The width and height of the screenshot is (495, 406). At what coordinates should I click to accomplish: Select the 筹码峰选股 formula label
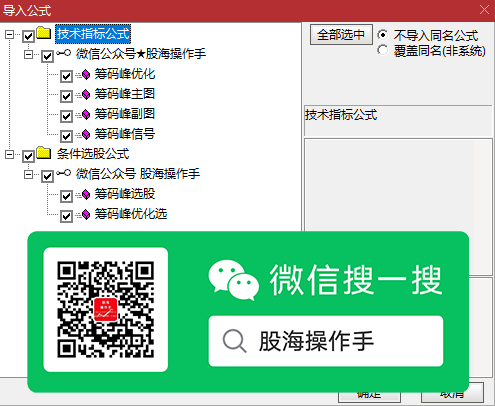point(125,194)
